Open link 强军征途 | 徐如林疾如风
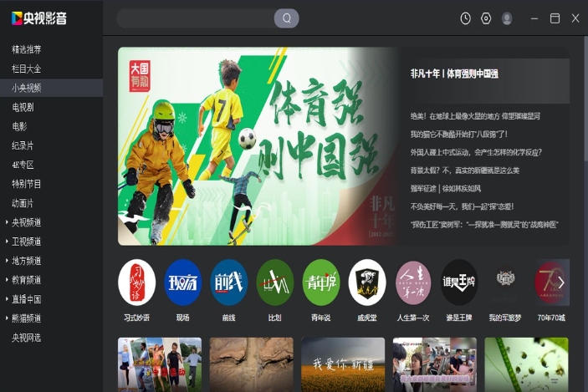Viewport: 588px width, 392px height. click(x=446, y=189)
